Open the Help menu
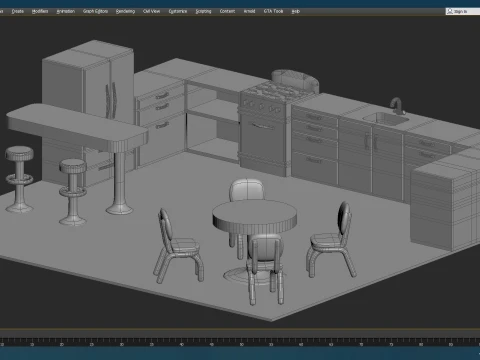The image size is (480, 360). (x=296, y=11)
